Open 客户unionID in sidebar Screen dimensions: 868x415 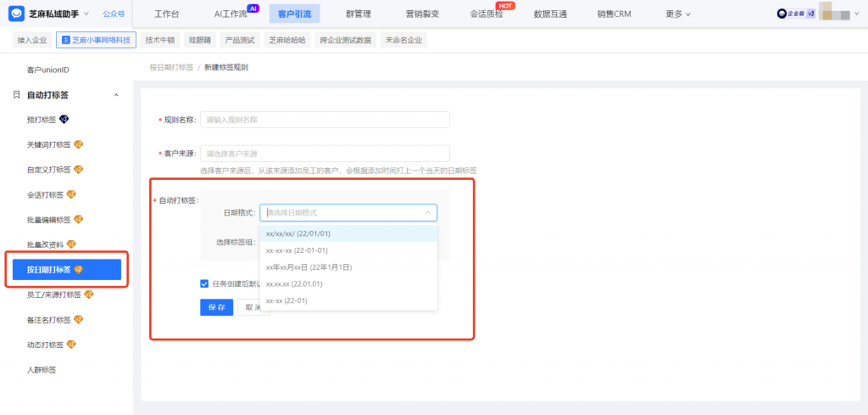click(47, 70)
